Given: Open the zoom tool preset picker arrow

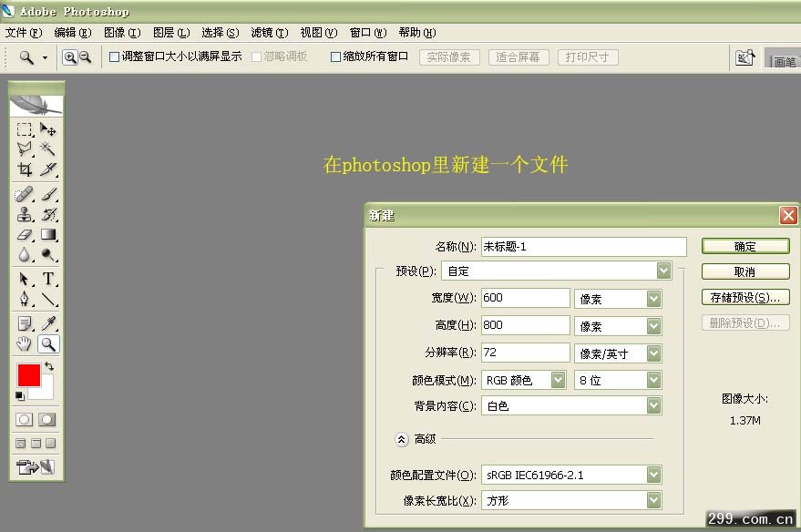Looking at the screenshot, I should point(45,57).
